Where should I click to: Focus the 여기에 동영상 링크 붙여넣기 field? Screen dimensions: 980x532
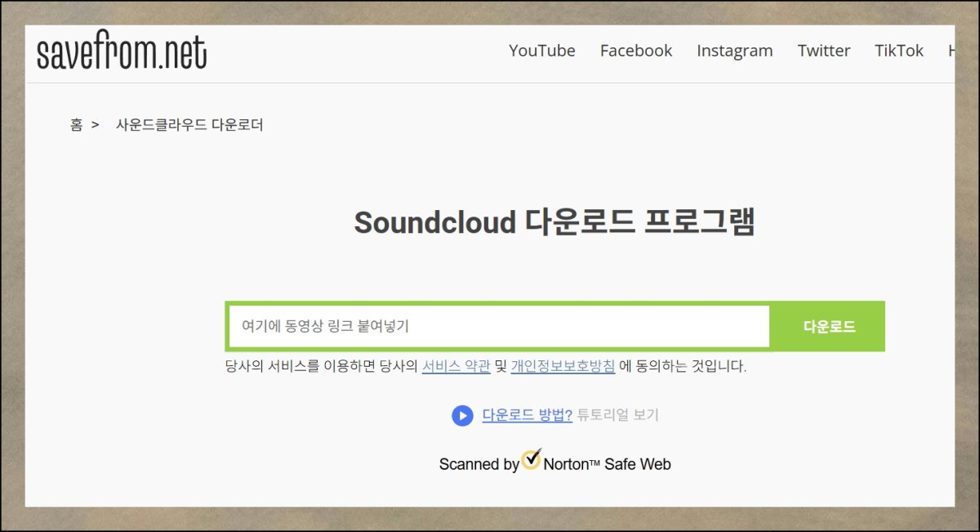[499, 326]
